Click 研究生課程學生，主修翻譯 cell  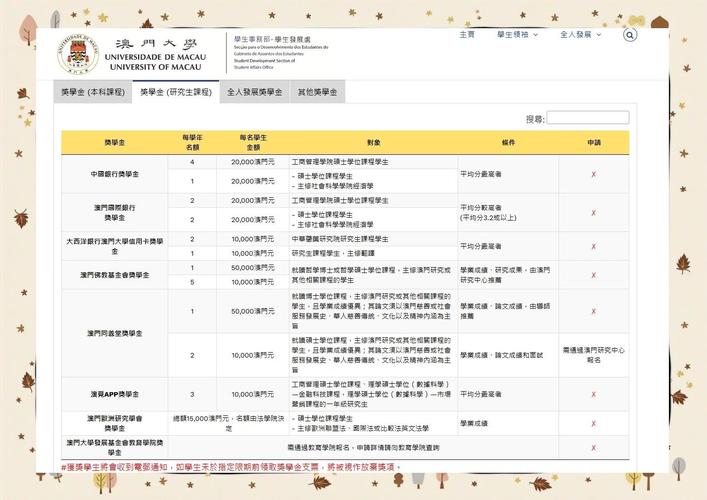point(373,253)
